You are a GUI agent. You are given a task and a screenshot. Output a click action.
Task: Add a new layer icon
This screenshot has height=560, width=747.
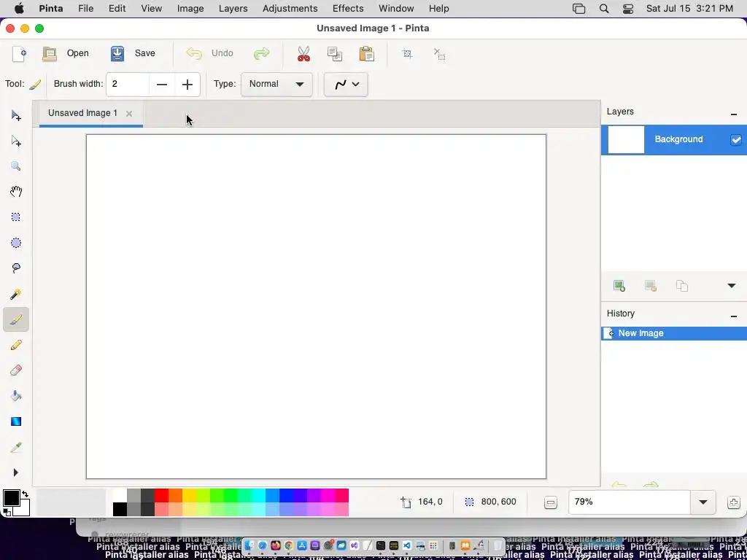(619, 286)
